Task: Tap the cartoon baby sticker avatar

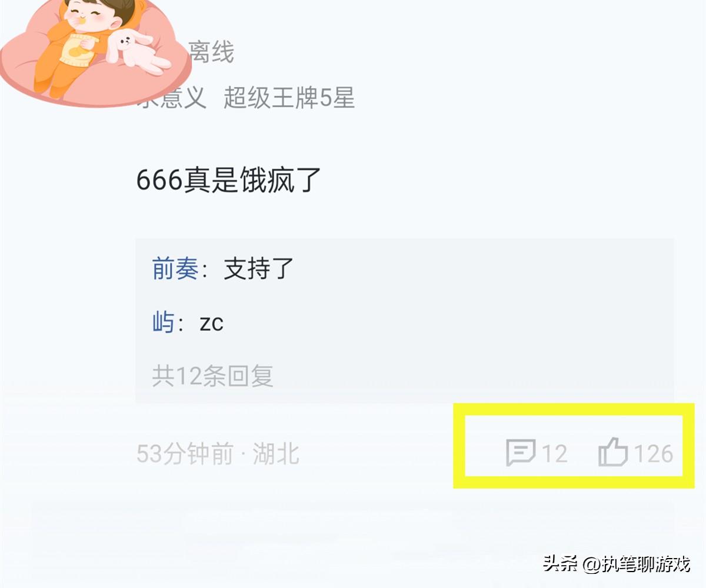Action: [96, 52]
